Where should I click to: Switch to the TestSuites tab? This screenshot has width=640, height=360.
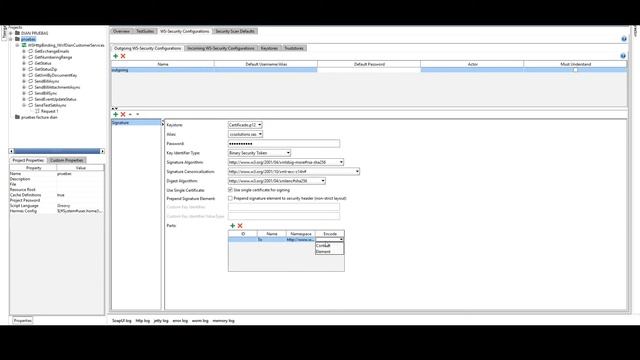click(x=145, y=31)
